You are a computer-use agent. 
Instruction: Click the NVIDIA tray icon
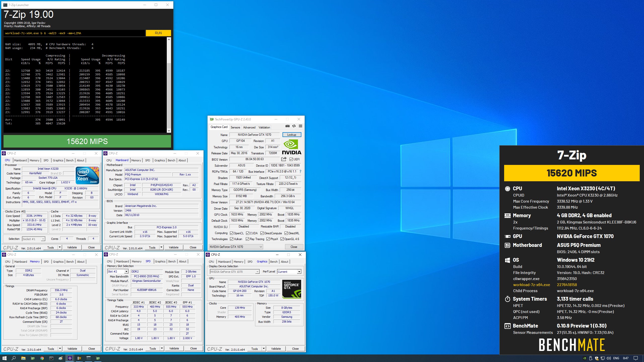coord(585,358)
